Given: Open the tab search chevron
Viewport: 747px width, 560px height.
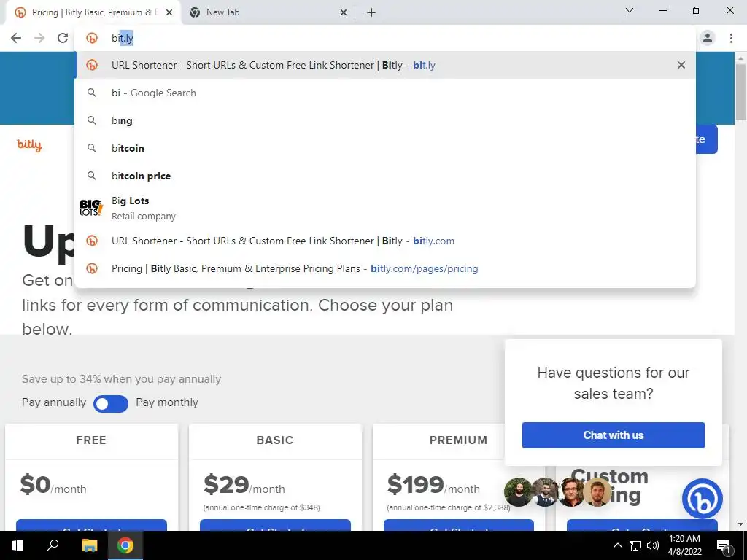Looking at the screenshot, I should pos(630,10).
